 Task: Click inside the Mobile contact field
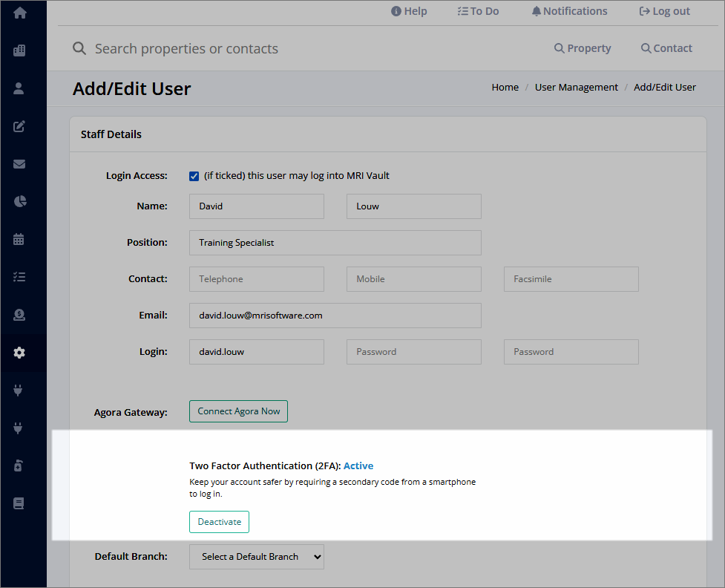point(413,278)
